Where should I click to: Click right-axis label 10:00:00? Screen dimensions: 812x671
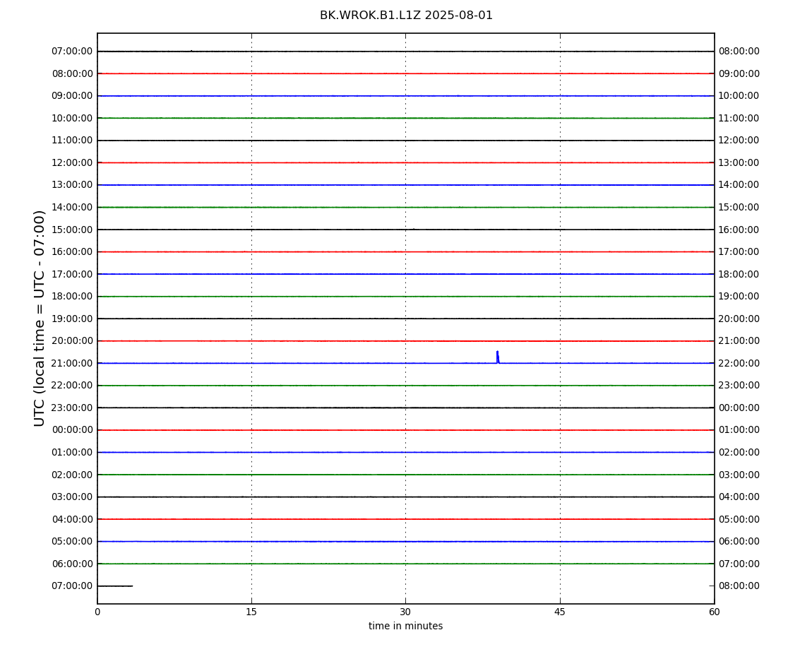click(x=739, y=96)
